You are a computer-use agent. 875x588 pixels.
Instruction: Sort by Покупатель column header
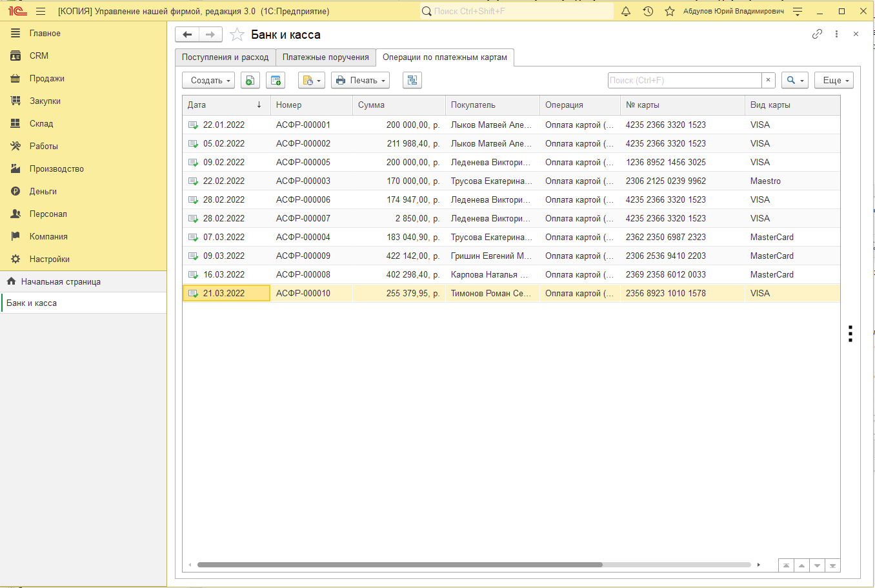[492, 105]
